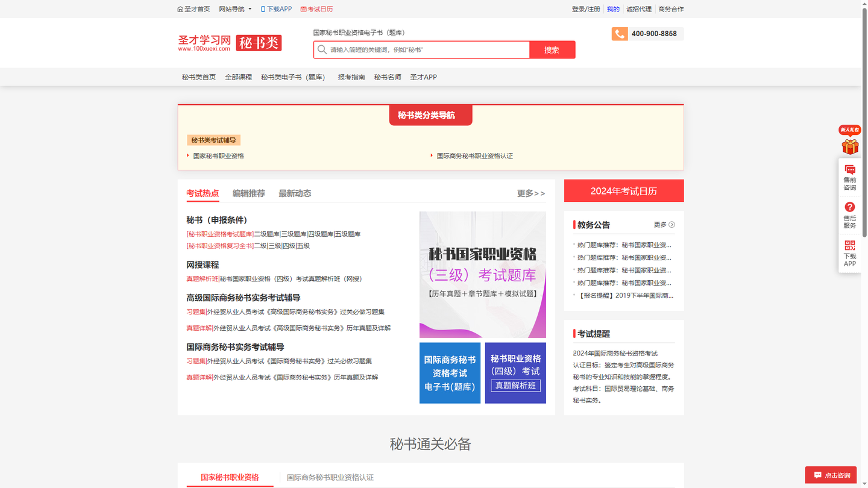
Task: Open 秘书类首页 in navigation bar
Action: [x=199, y=77]
